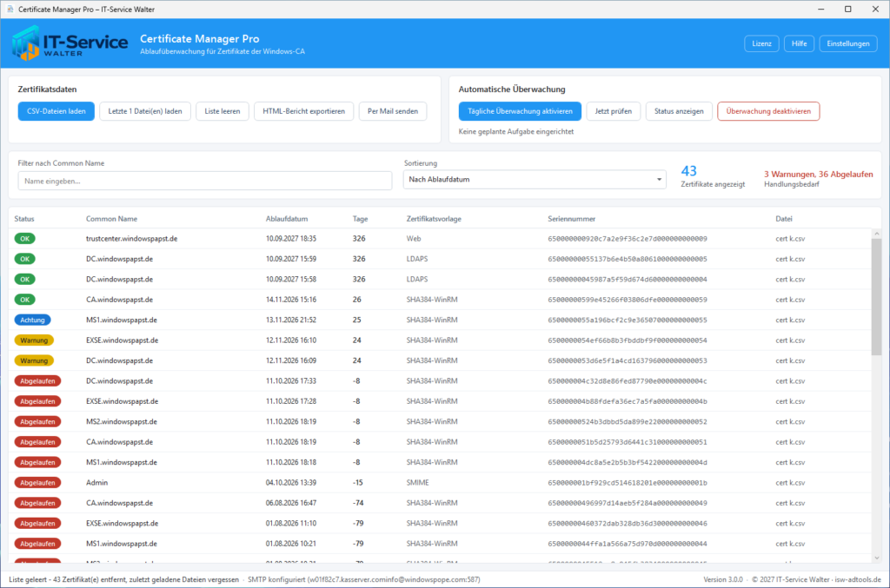Activate Tägliche Überwachung aktivieren
The image size is (890, 588).
pyautogui.click(x=520, y=111)
